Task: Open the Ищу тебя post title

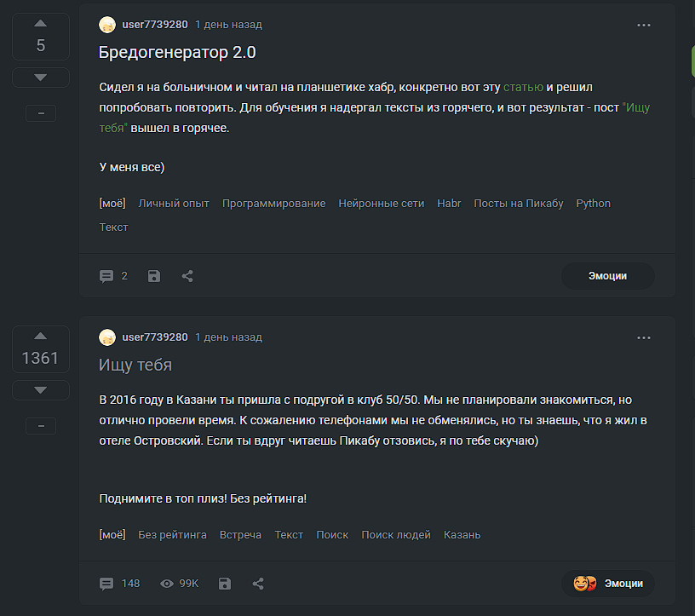Action: [x=135, y=365]
